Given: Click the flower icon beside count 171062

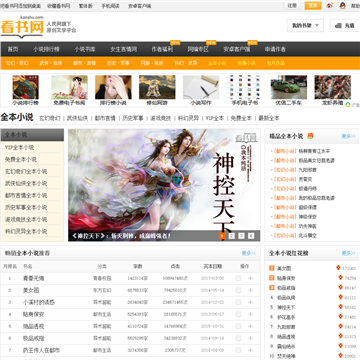Looking at the screenshot, I should (339, 268).
